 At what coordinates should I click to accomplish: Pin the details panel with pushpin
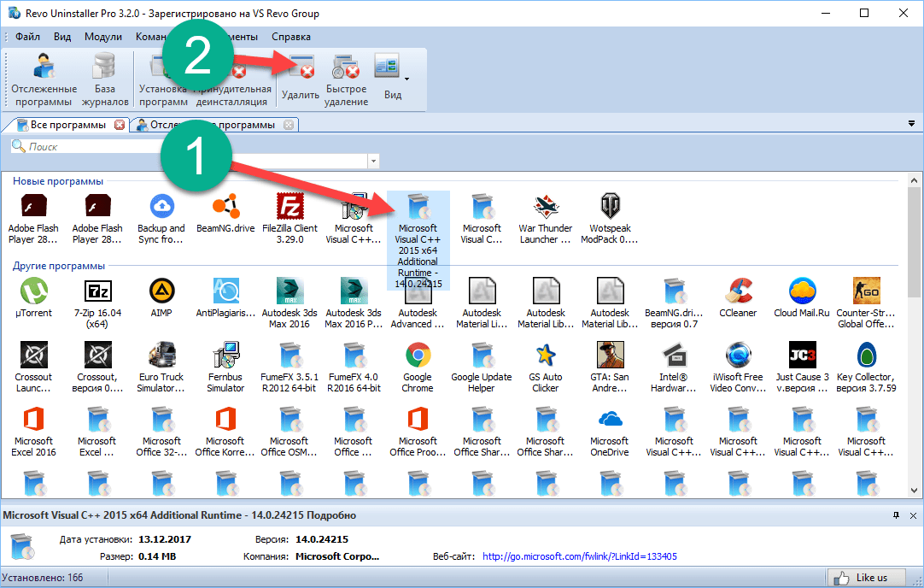pos(896,515)
